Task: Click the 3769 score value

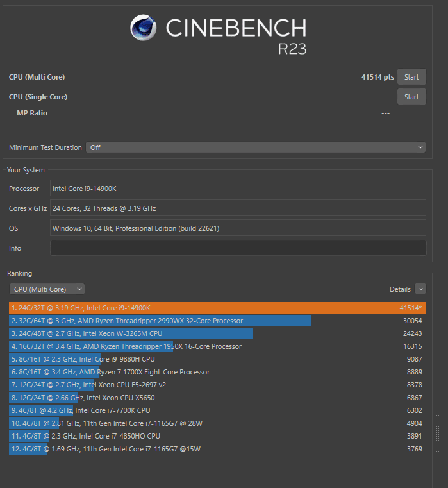Action: [415, 449]
